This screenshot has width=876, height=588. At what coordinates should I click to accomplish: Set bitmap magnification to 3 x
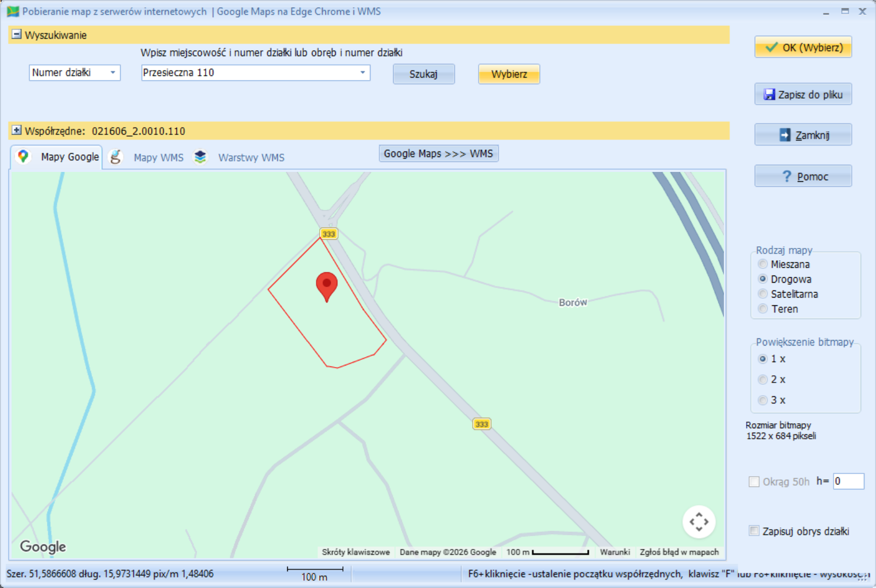coord(763,400)
